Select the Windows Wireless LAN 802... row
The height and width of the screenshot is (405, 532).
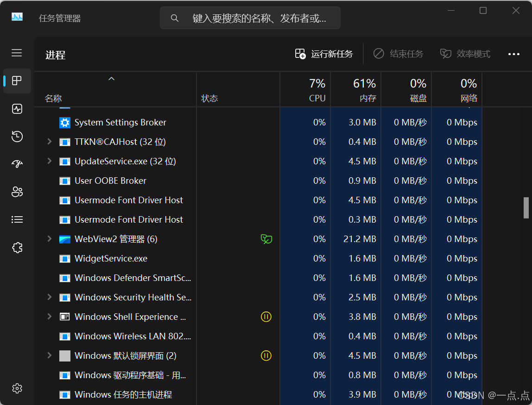pyautogui.click(x=258, y=336)
